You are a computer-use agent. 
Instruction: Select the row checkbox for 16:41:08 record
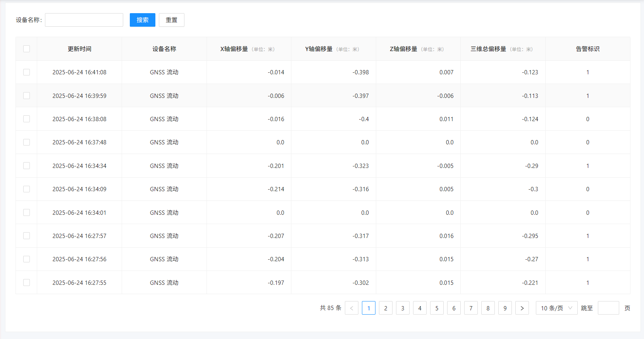pos(26,72)
